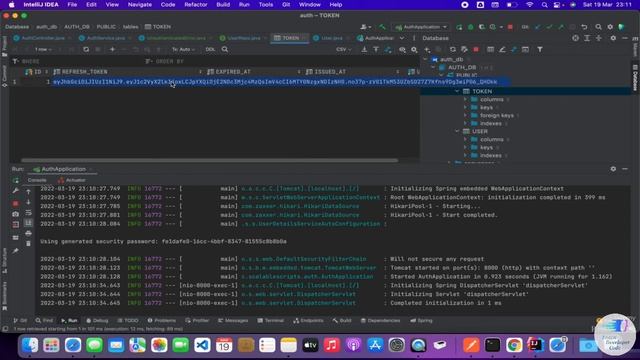Viewport: 640px width, 360px height.
Task: Click the WHERE filter field
Action: (78, 61)
